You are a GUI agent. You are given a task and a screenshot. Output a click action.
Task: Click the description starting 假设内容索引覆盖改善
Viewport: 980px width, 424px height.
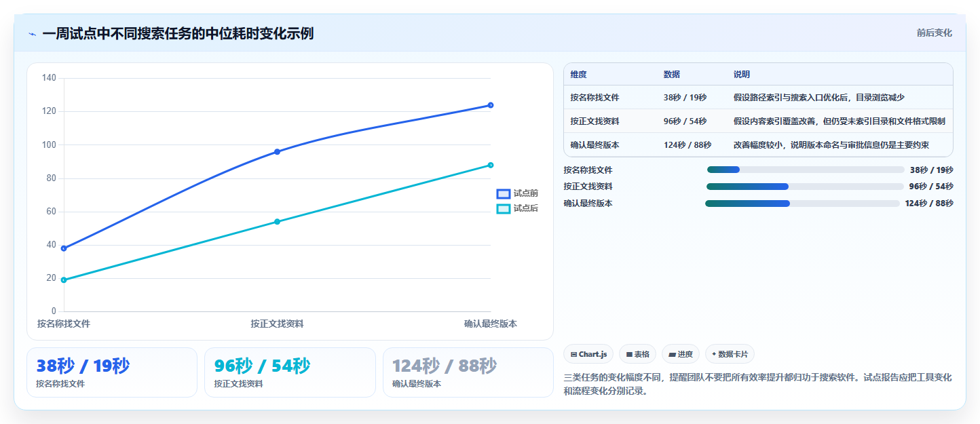coord(840,121)
